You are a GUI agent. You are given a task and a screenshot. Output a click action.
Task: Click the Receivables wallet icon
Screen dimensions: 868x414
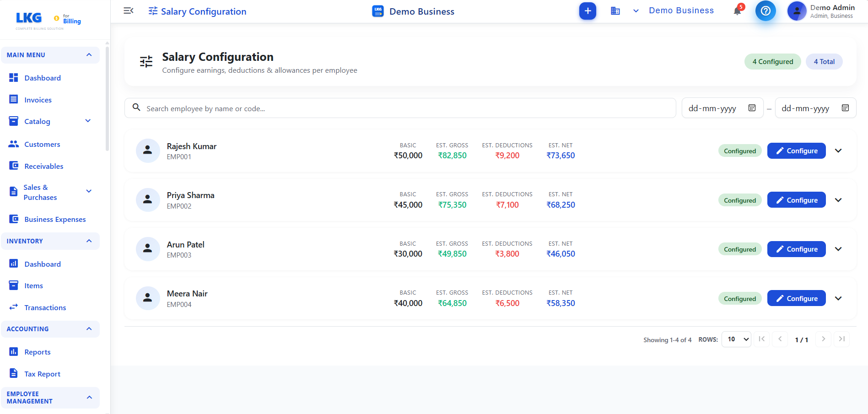click(14, 166)
